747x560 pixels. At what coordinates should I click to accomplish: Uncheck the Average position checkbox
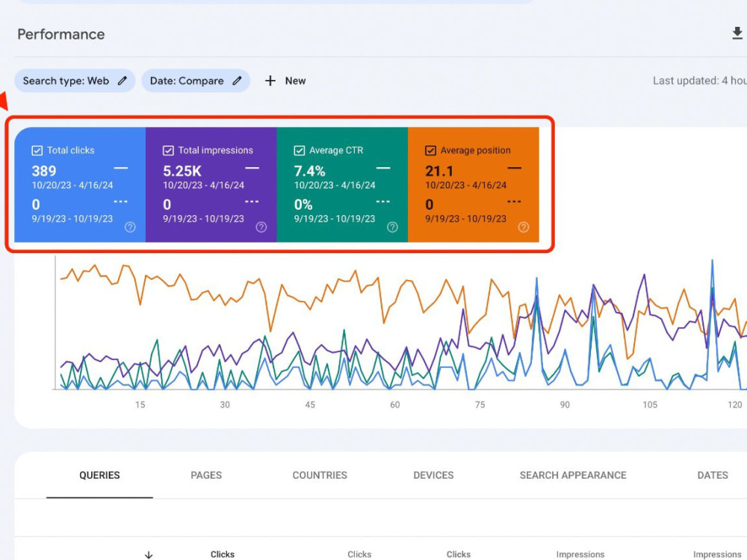pyautogui.click(x=430, y=151)
